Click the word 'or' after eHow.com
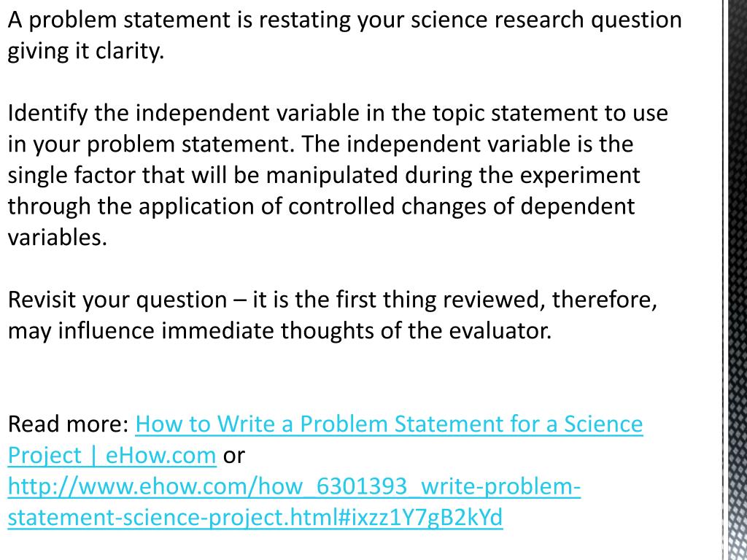This screenshot has width=747, height=560. pos(233,456)
